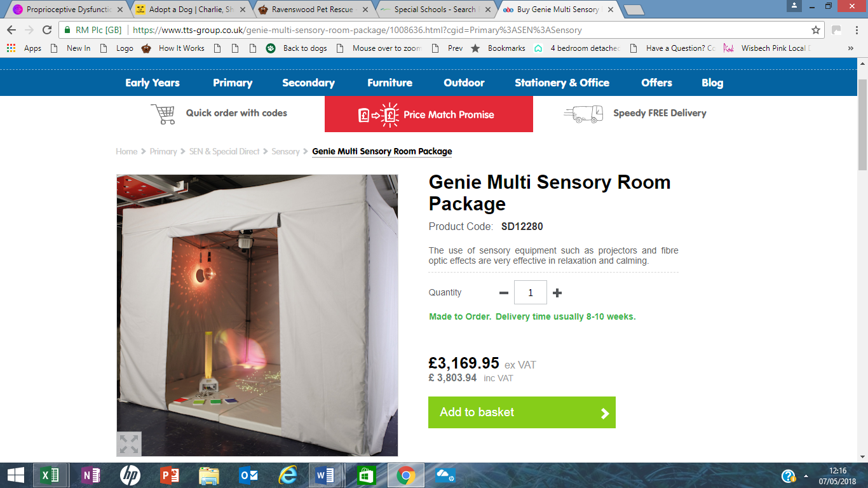Switch to the Adopt a Dog tab

[191, 10]
